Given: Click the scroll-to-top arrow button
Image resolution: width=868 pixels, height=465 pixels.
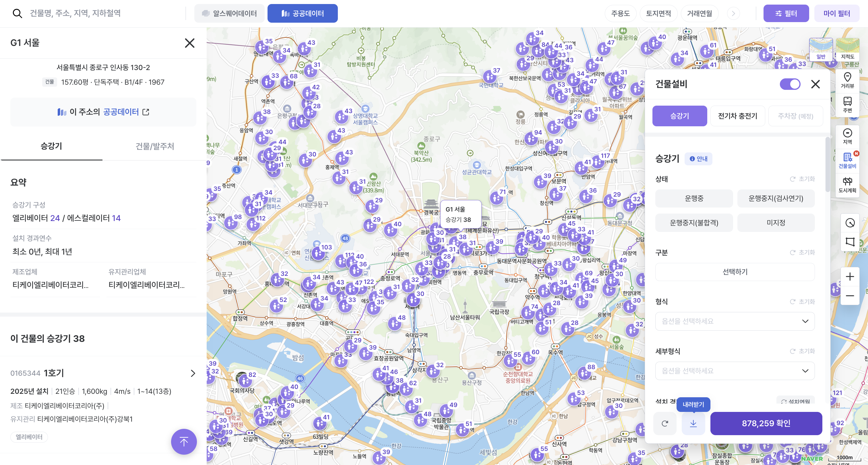Looking at the screenshot, I should [x=184, y=441].
